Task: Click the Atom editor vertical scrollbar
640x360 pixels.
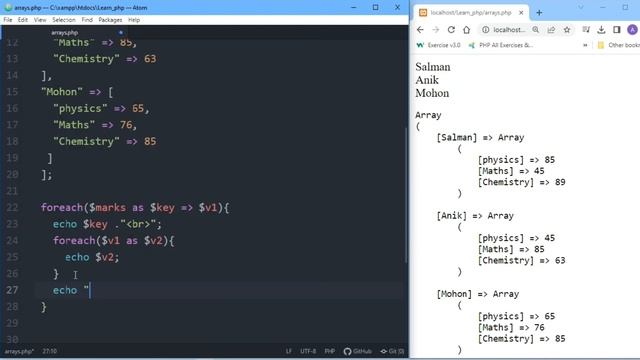Action: click(x=406, y=196)
